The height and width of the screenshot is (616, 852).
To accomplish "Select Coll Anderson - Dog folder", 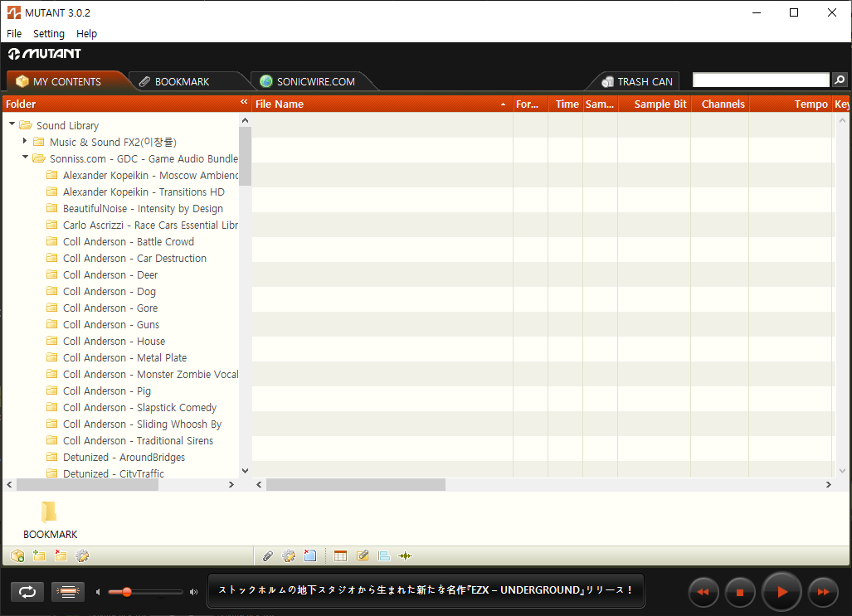I will (x=110, y=292).
